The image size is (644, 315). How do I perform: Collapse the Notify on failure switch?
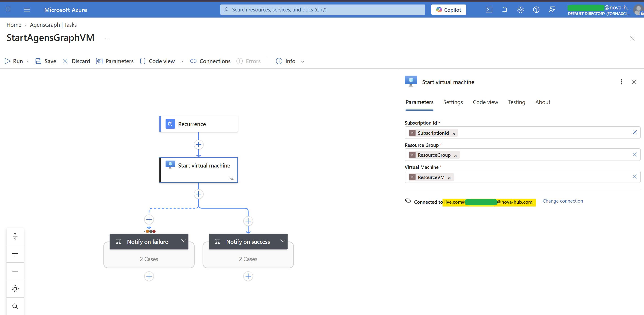(x=183, y=241)
